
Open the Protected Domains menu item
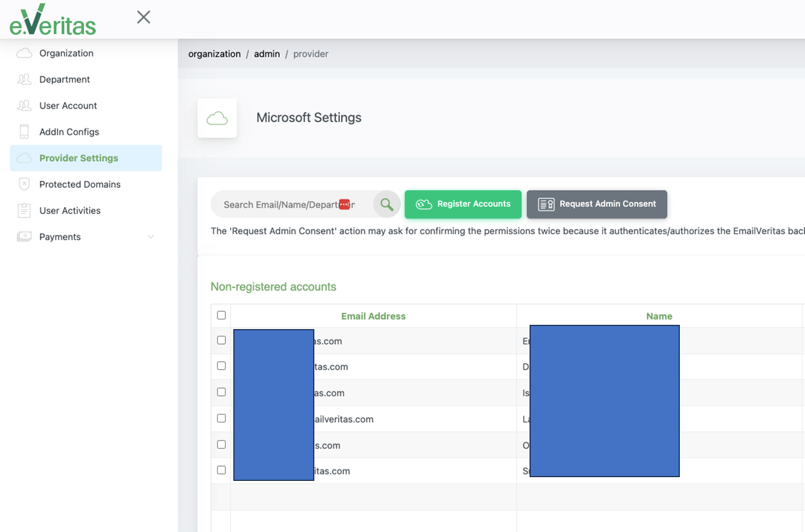point(86,184)
